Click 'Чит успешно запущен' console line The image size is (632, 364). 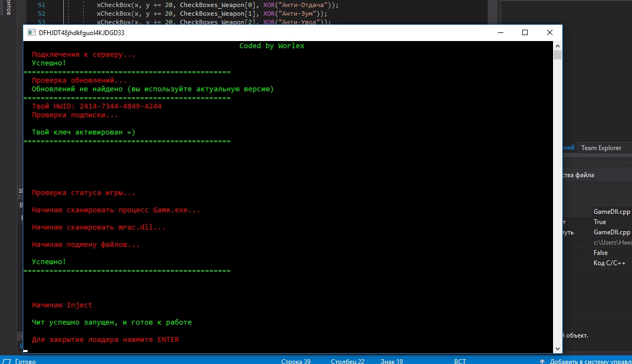pos(112,322)
